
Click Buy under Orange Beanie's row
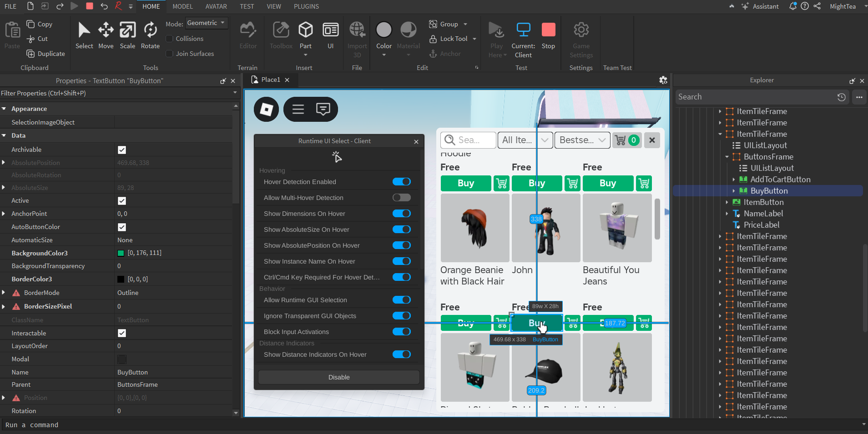pyautogui.click(x=466, y=324)
